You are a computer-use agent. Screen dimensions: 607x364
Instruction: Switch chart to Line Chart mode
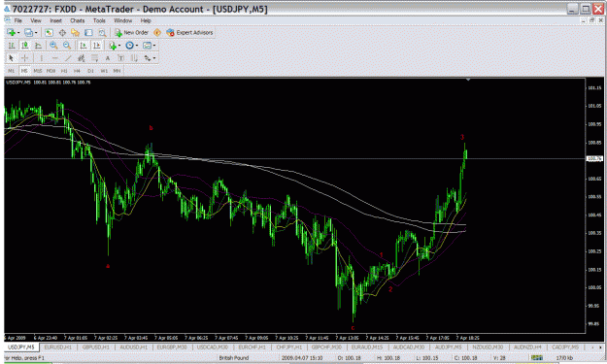pos(38,46)
